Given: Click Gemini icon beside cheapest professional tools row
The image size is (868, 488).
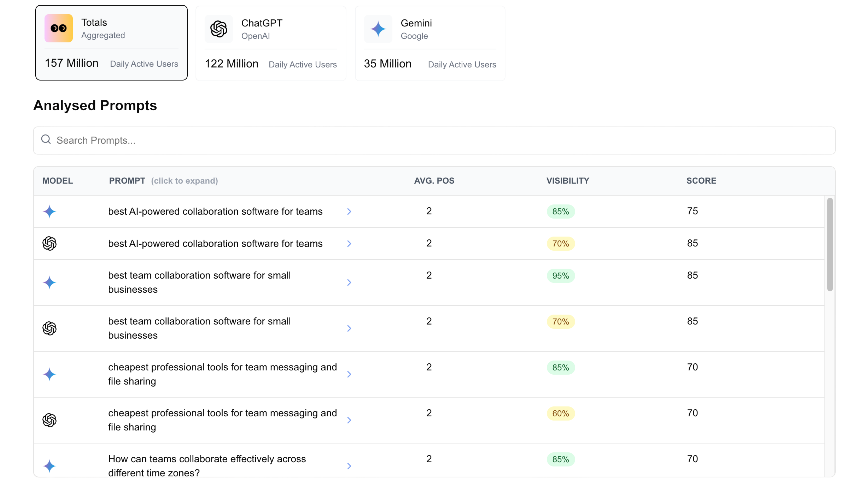Looking at the screenshot, I should (50, 374).
